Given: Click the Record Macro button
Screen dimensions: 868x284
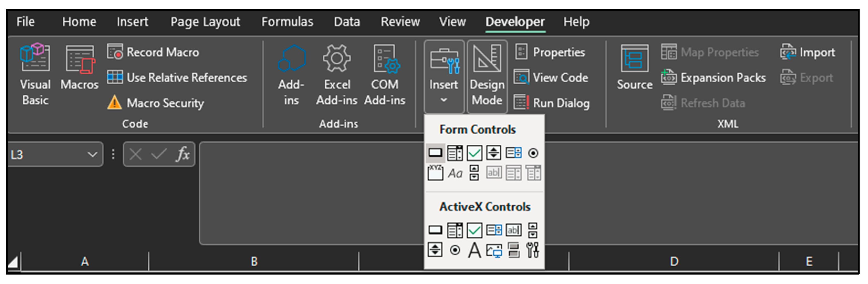Looking at the screenshot, I should coord(154,52).
